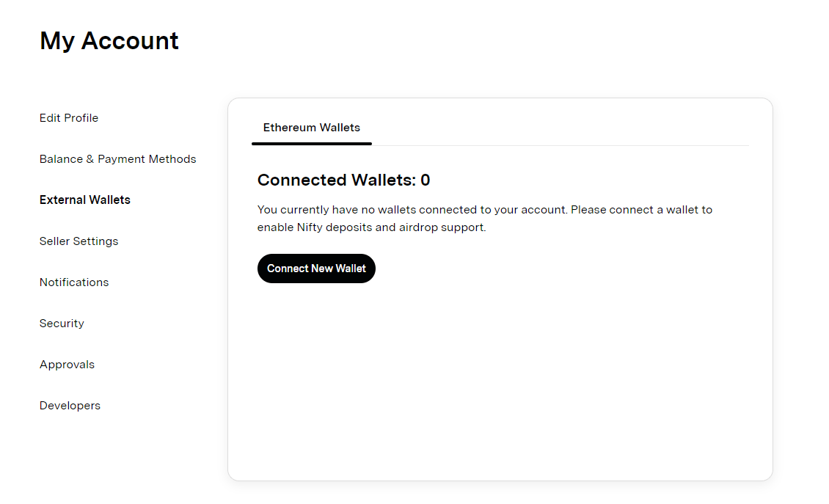Click the "enable Nifty deposits and airdrop" text line
The width and height of the screenshot is (829, 504).
tap(371, 227)
